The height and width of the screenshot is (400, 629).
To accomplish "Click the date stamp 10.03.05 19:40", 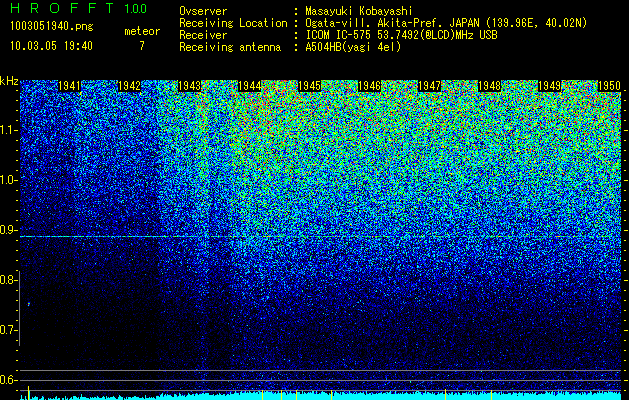I will (51, 46).
